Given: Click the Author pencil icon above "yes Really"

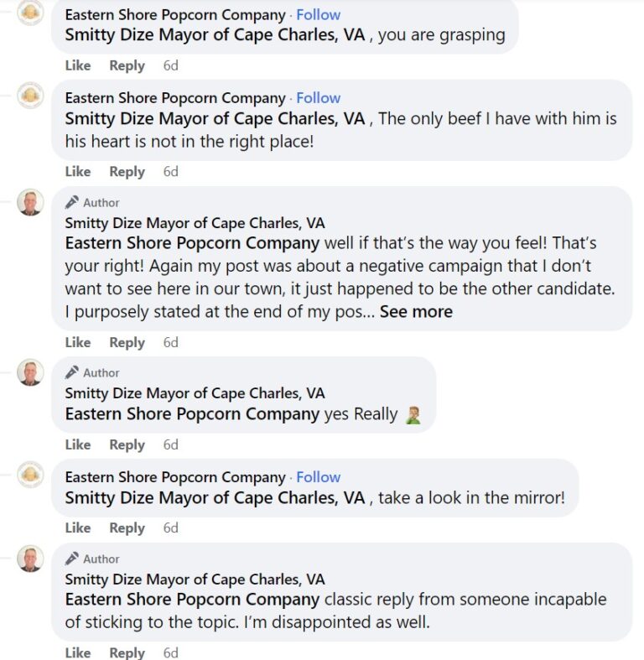Looking at the screenshot, I should point(72,372).
